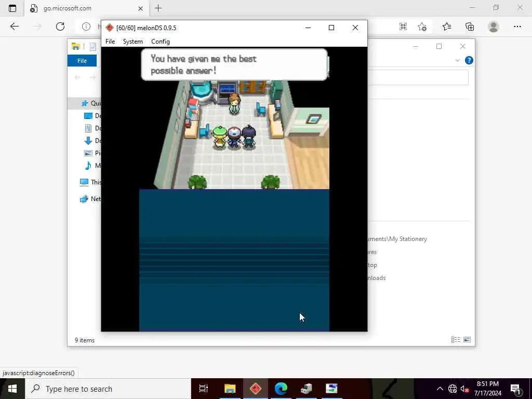532x399 pixels.
Task: Open Edge Settings and more menu
Action: pyautogui.click(x=517, y=26)
